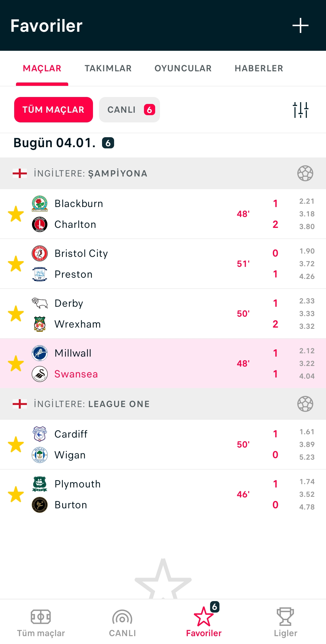Show only CANLI live matches
This screenshot has width=326, height=644.
click(129, 110)
